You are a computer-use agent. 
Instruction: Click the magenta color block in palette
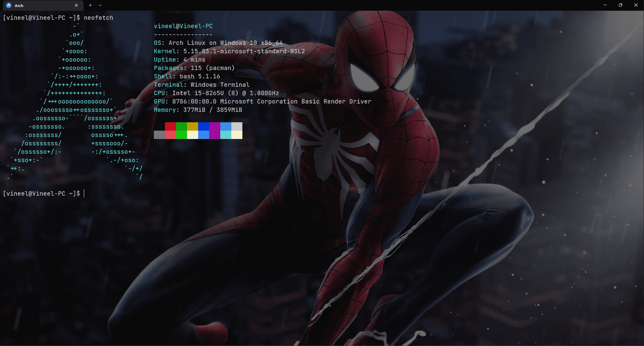pos(215,126)
